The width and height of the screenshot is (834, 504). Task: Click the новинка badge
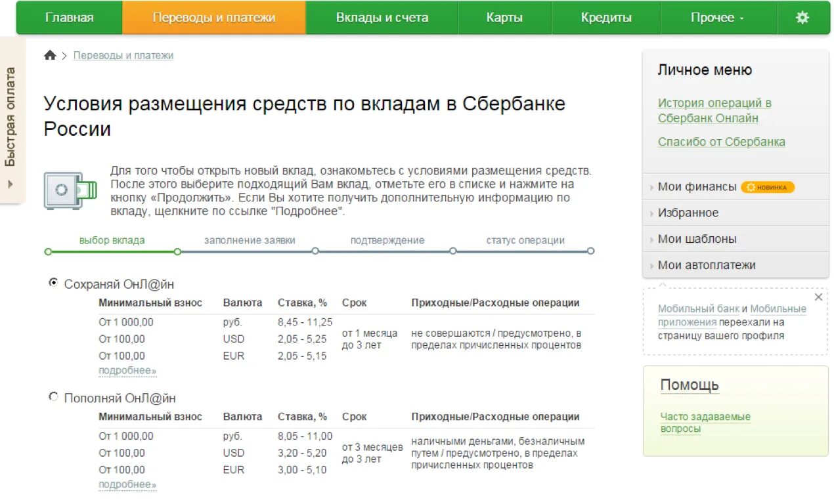(x=768, y=187)
